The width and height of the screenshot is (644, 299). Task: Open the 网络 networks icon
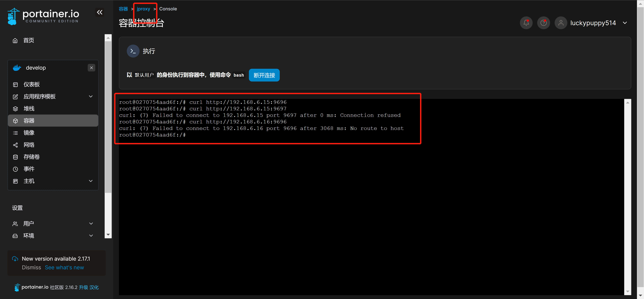pos(15,145)
